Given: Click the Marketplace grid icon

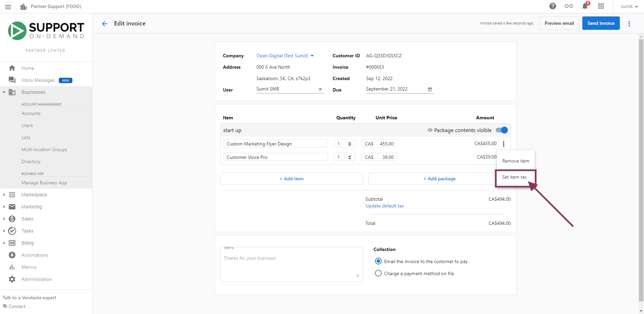Looking at the screenshot, I should (x=12, y=195).
